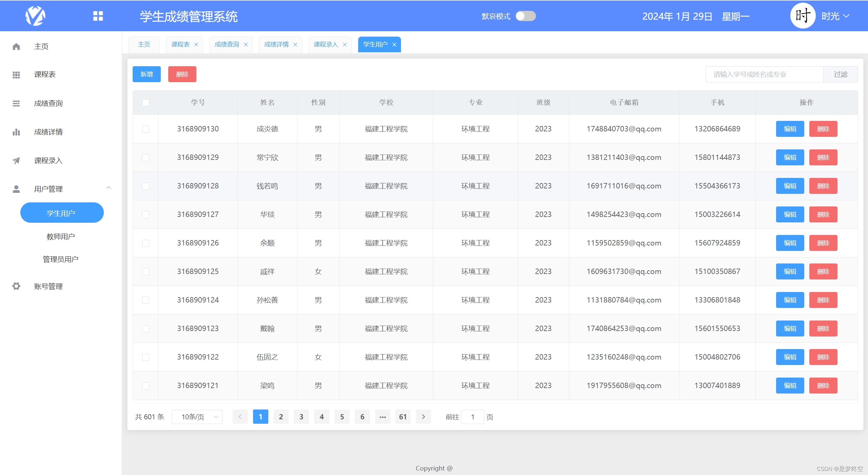Open 课程录入 via the paper plane icon

click(x=16, y=160)
